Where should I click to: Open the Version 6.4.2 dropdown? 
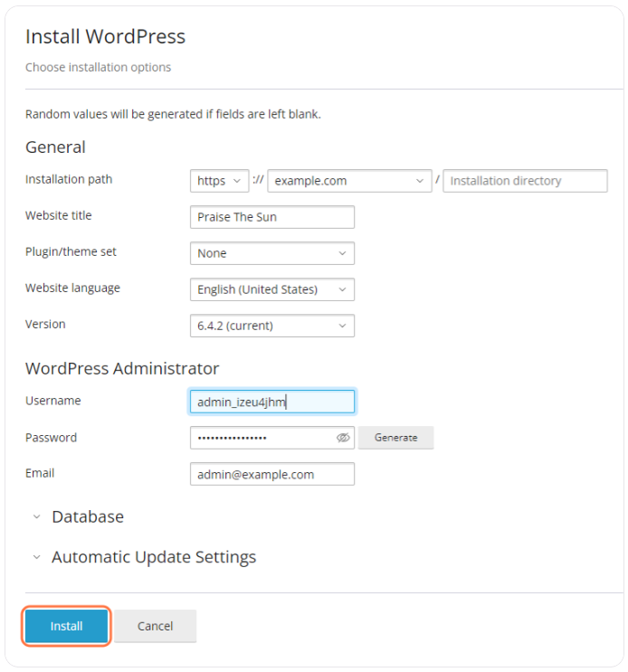[x=272, y=326]
